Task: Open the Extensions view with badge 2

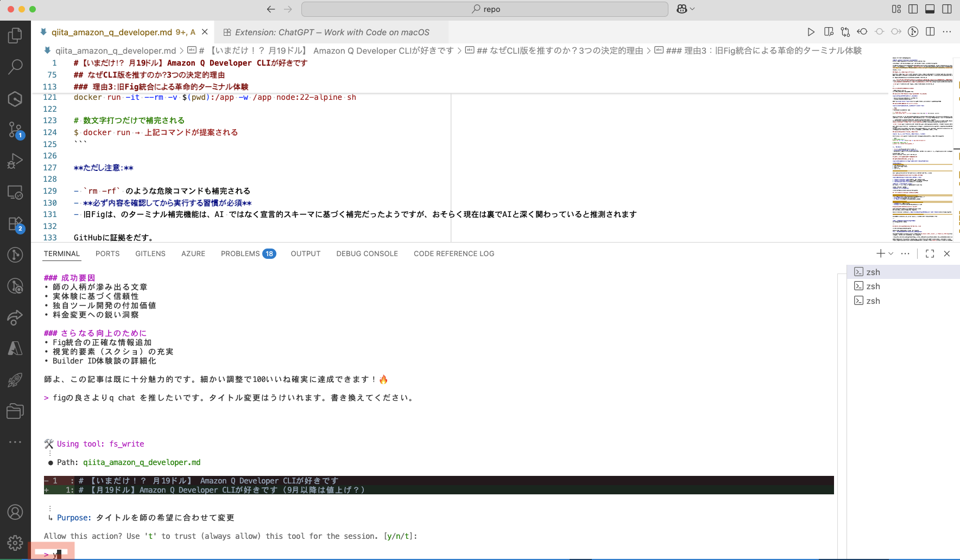Action: pyautogui.click(x=15, y=224)
